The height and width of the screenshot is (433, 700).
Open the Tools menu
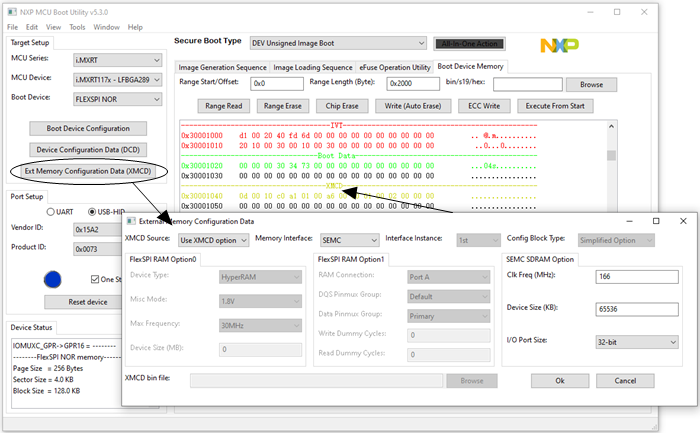(77, 27)
